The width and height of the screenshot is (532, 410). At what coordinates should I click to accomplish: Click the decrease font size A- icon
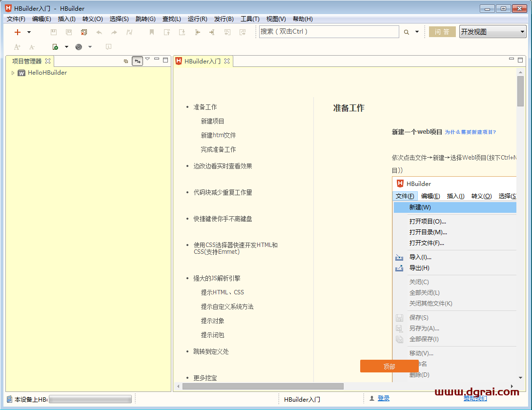point(32,47)
